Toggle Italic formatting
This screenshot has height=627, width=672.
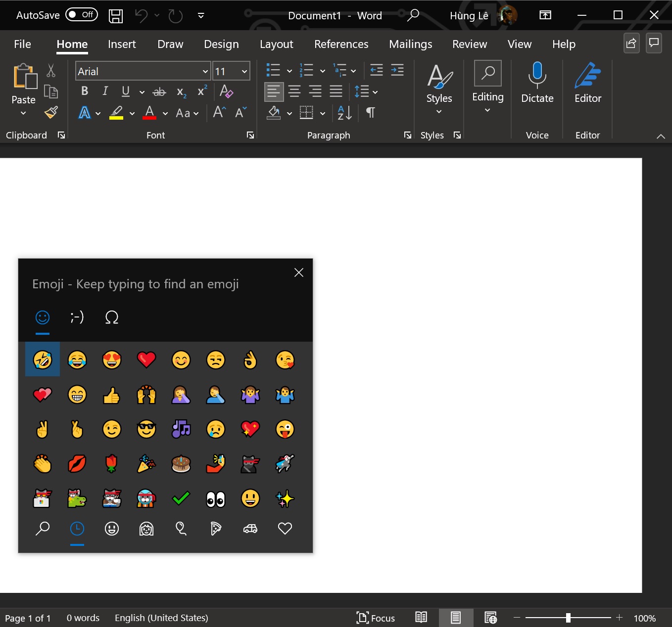[105, 91]
